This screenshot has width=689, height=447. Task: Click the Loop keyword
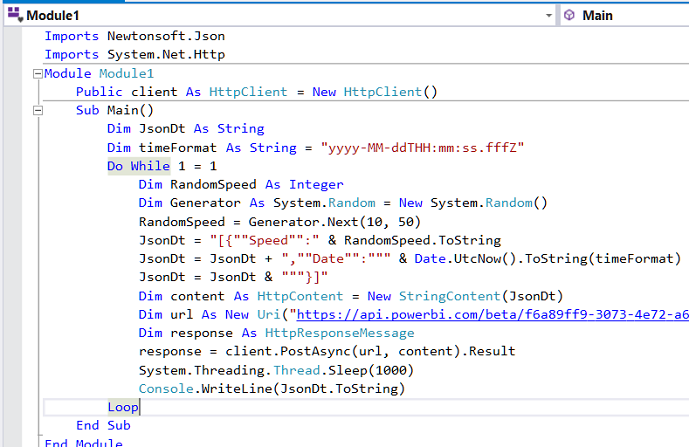pos(123,406)
